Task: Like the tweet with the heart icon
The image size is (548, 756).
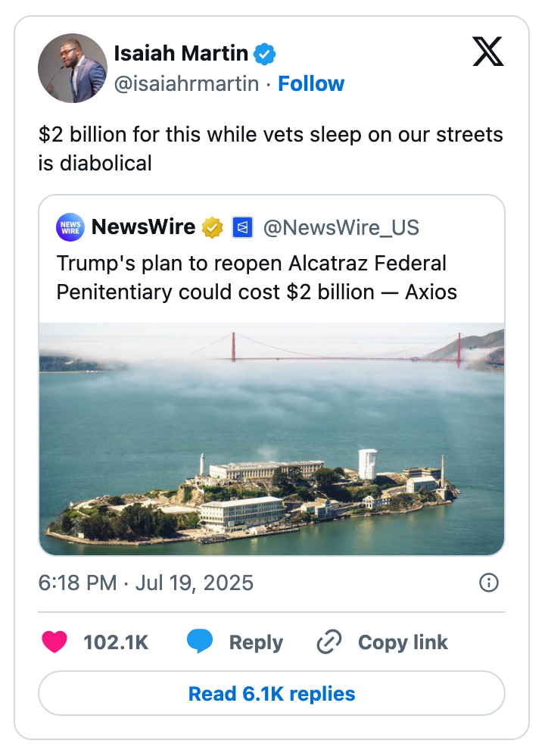Action: (x=54, y=642)
